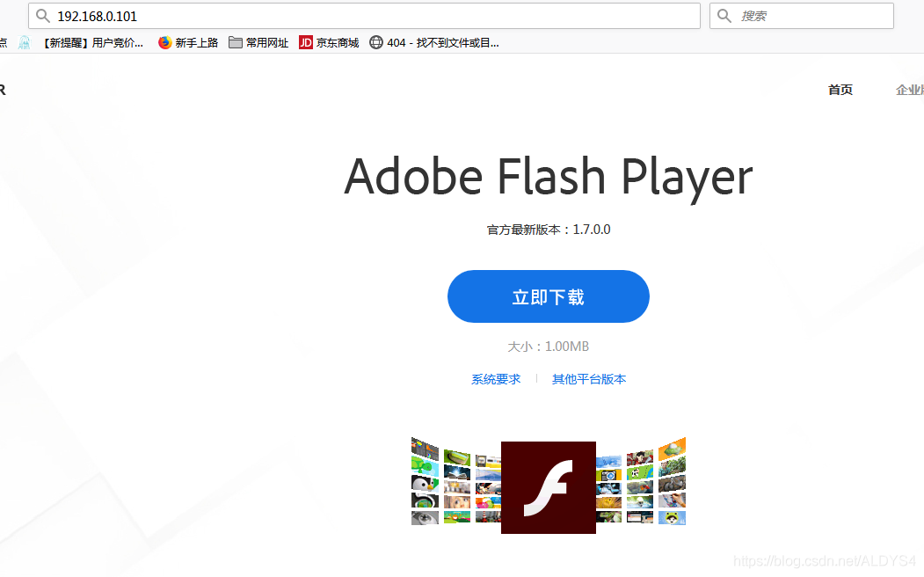Open the JD 京东商城 bookmark
This screenshot has width=924, height=577.
point(329,42)
